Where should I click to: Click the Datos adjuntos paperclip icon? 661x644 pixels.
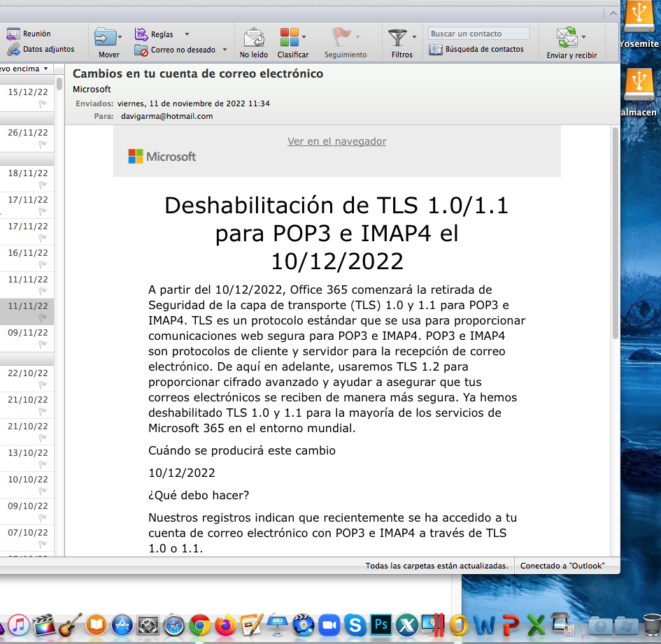[x=13, y=49]
